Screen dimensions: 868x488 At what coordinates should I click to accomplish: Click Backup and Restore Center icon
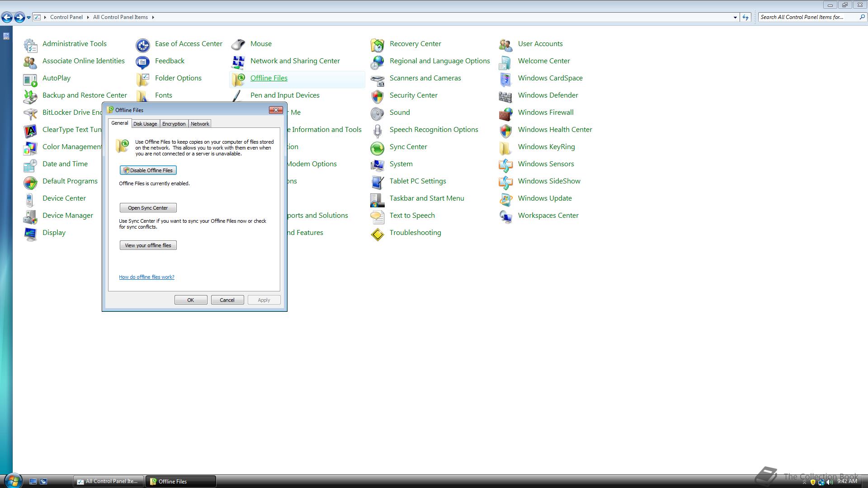(30, 96)
